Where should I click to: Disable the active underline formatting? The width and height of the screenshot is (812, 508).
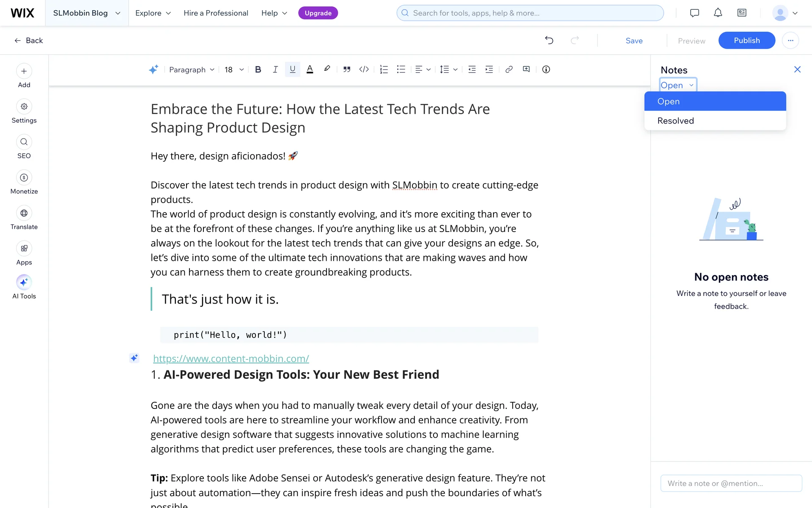point(292,69)
